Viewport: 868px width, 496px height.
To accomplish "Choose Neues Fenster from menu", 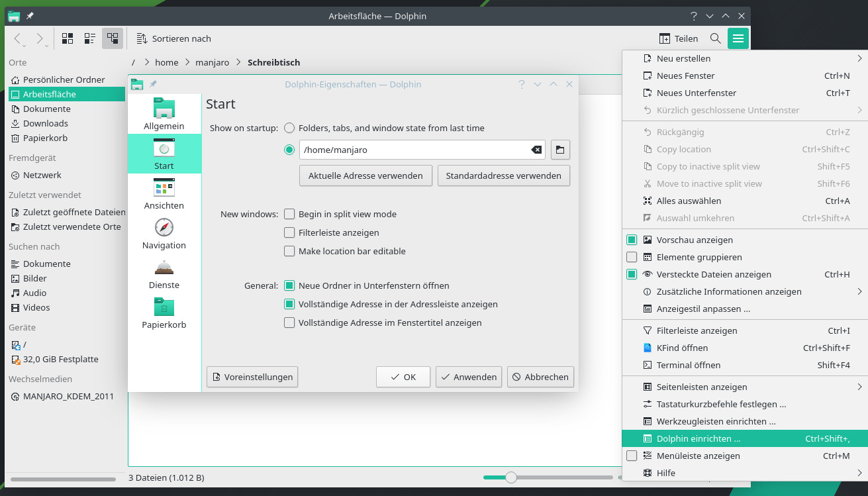I will (x=745, y=75).
